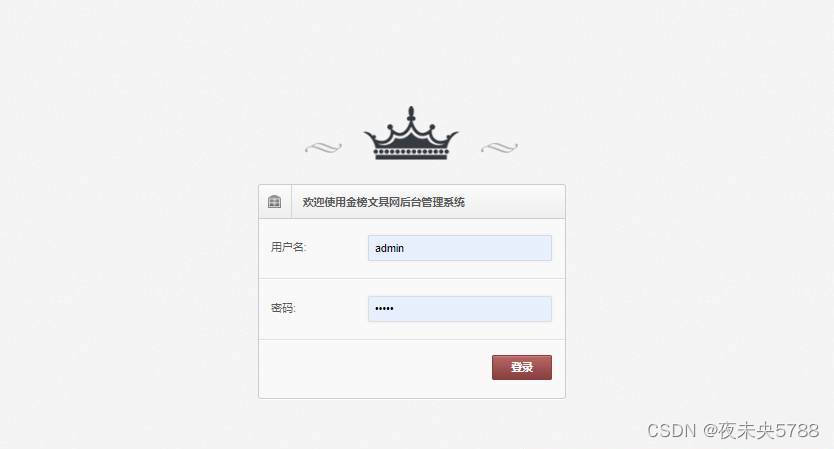Click the 登录 login button

[x=522, y=368]
